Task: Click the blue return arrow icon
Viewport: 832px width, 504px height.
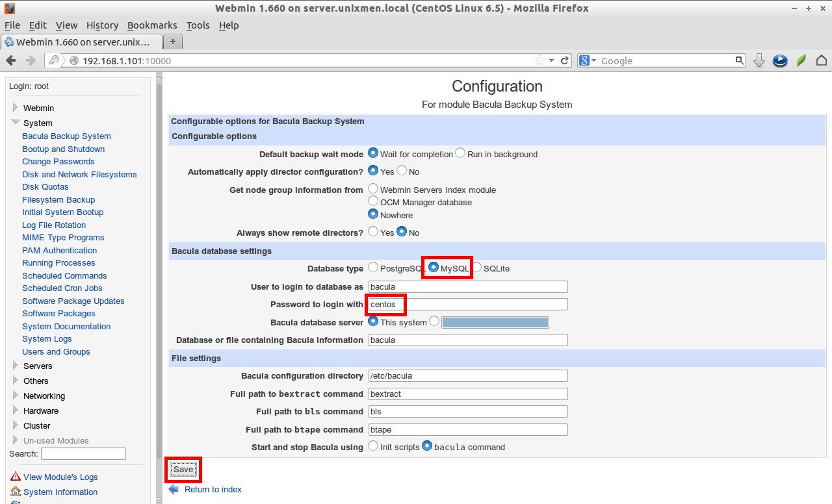Action: coord(174,489)
